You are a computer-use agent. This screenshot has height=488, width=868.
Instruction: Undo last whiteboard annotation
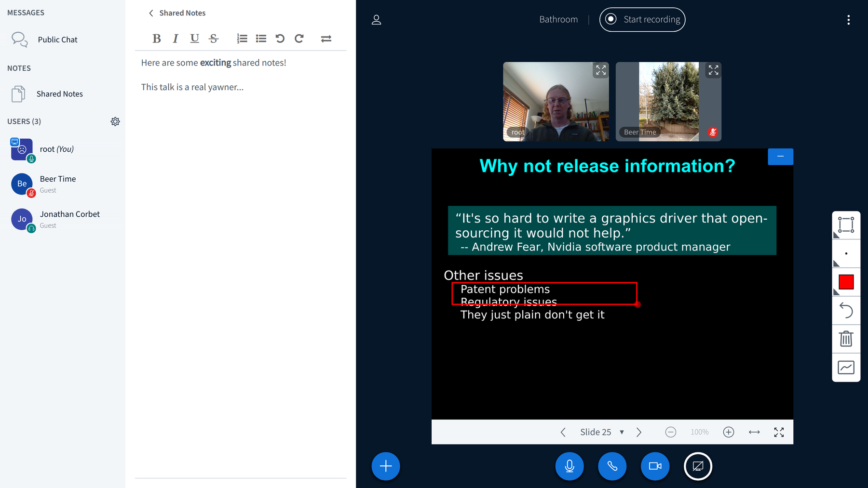(x=846, y=310)
